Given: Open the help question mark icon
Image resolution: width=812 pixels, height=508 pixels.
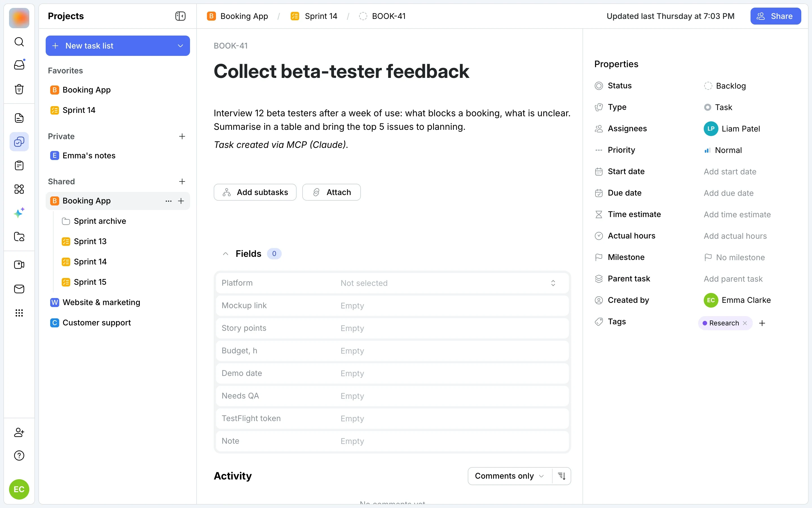Looking at the screenshot, I should [x=19, y=456].
